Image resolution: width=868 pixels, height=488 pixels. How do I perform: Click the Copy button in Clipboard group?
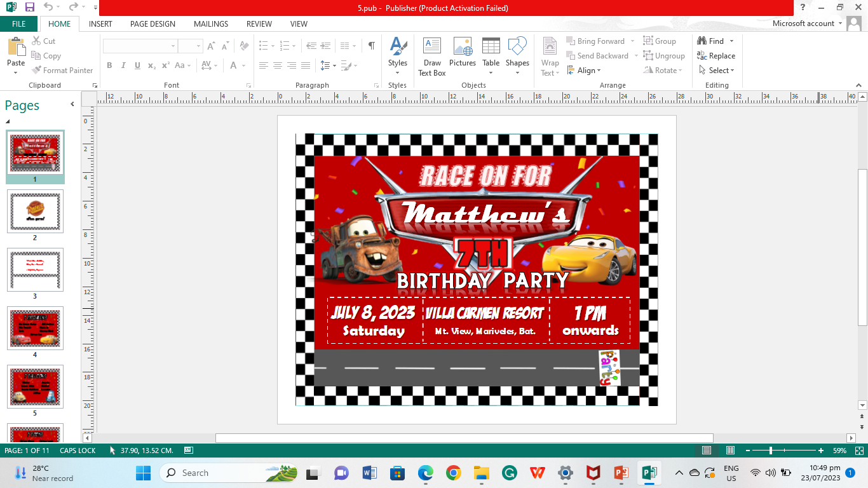(x=46, y=56)
